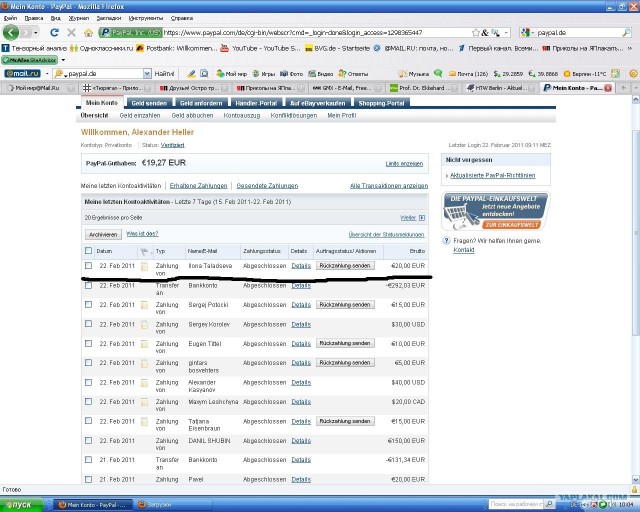Screen dimensions: 640x512
Task: Open the back/forward history dropdown arrow
Action: [x=36, y=32]
